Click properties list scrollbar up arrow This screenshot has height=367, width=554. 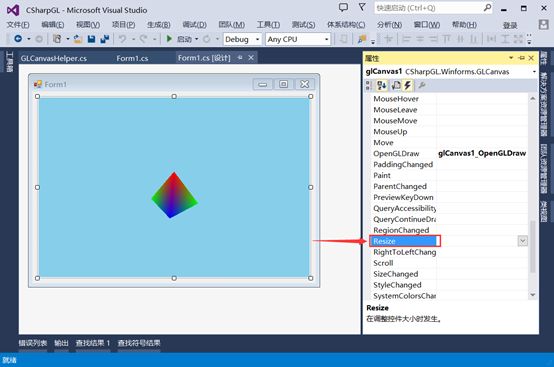pos(533,99)
